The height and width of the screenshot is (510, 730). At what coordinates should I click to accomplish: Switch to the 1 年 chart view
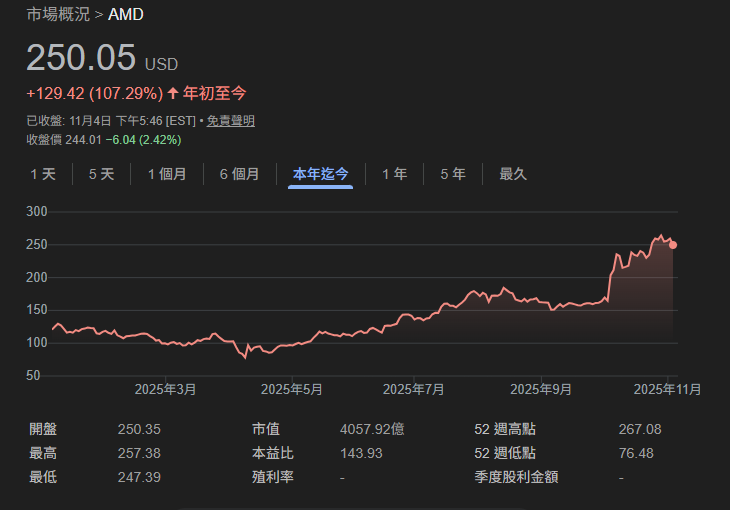tap(394, 174)
